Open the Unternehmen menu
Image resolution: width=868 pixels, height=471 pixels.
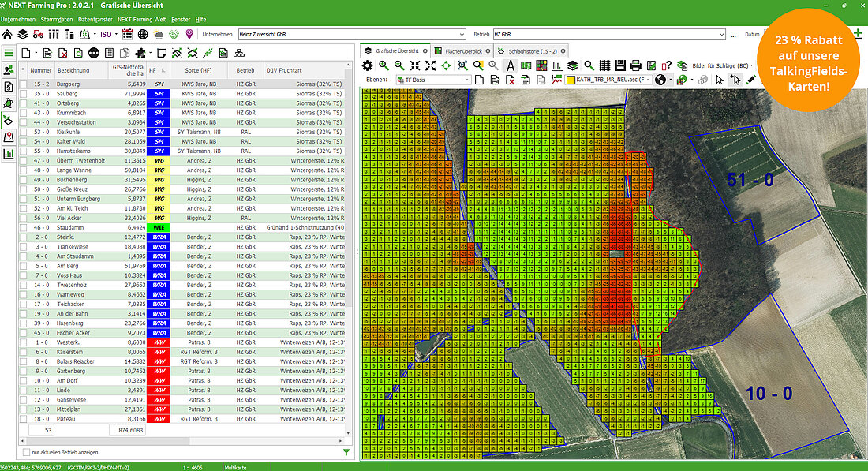click(18, 20)
